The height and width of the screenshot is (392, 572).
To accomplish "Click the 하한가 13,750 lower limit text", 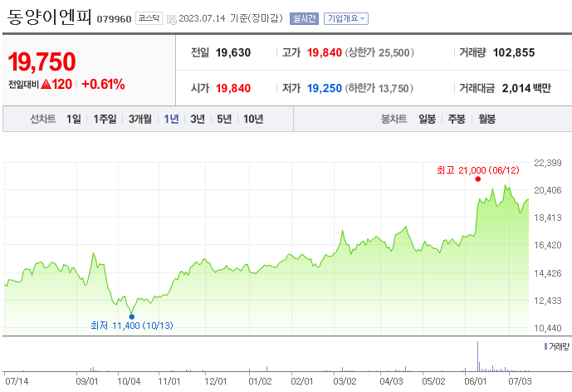I will pos(379,88).
